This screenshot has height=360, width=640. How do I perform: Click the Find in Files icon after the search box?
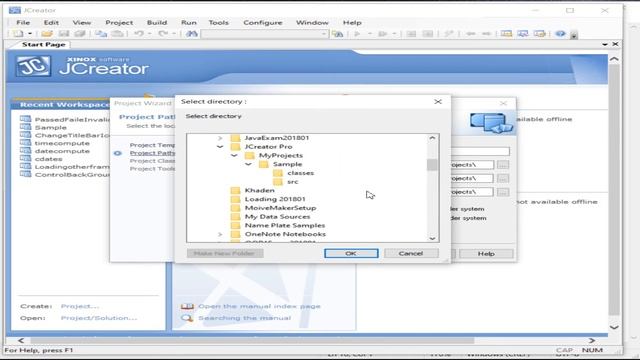pyautogui.click(x=337, y=34)
